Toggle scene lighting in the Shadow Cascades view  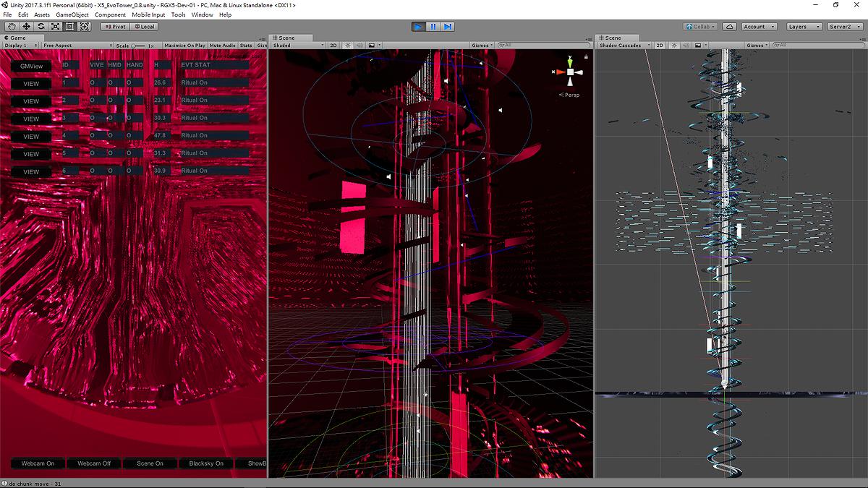(675, 46)
